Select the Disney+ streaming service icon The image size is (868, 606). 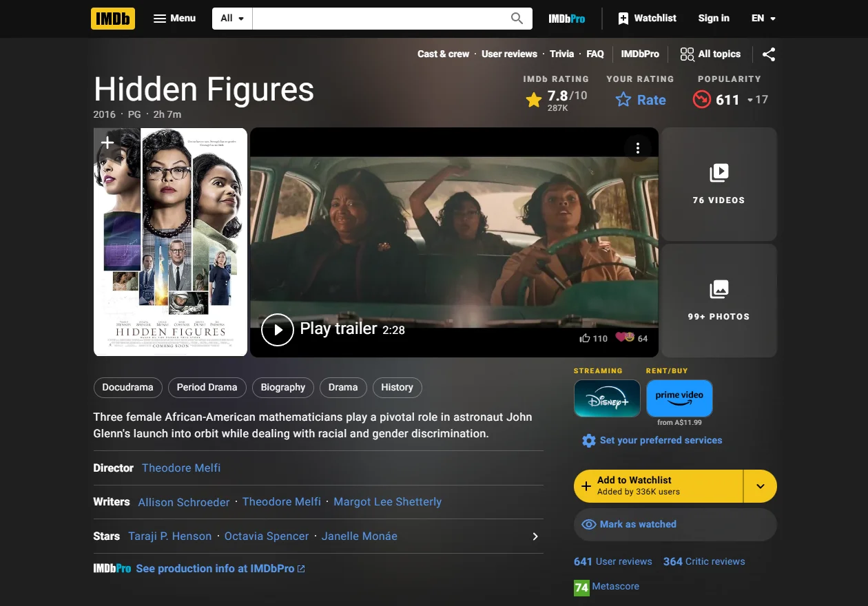pyautogui.click(x=607, y=398)
